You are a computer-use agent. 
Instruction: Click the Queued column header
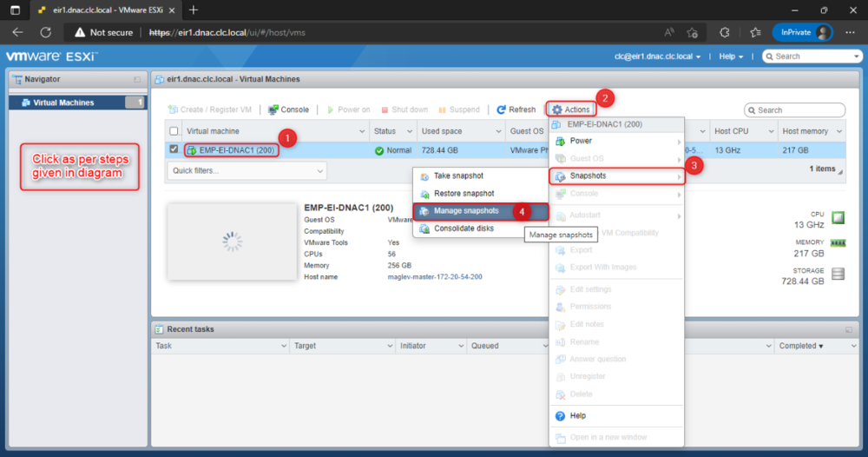pyautogui.click(x=485, y=346)
